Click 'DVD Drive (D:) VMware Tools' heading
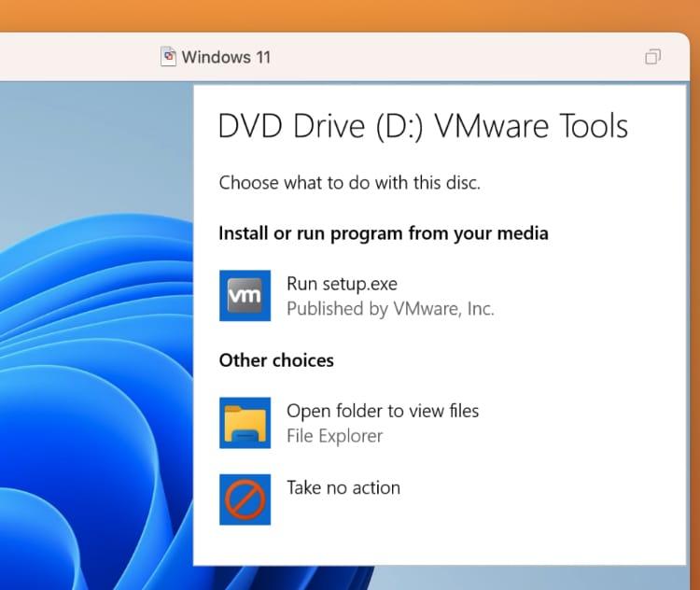This screenshot has width=700, height=590. click(423, 126)
